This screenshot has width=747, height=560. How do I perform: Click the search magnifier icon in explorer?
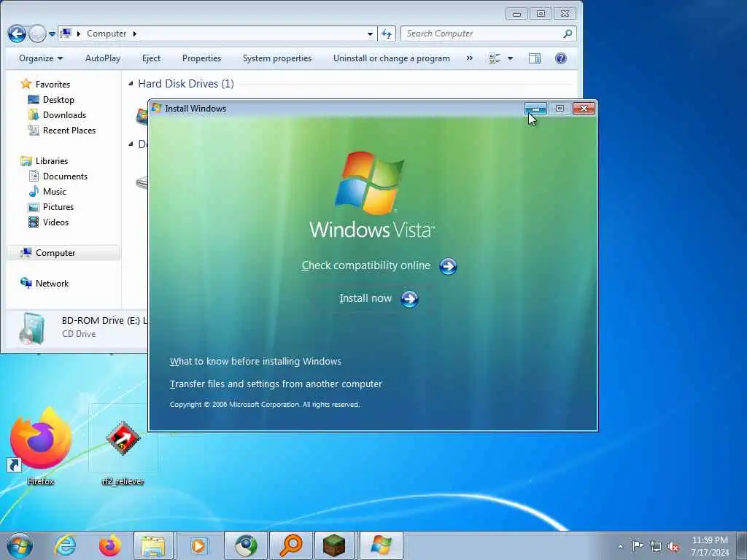pyautogui.click(x=568, y=34)
